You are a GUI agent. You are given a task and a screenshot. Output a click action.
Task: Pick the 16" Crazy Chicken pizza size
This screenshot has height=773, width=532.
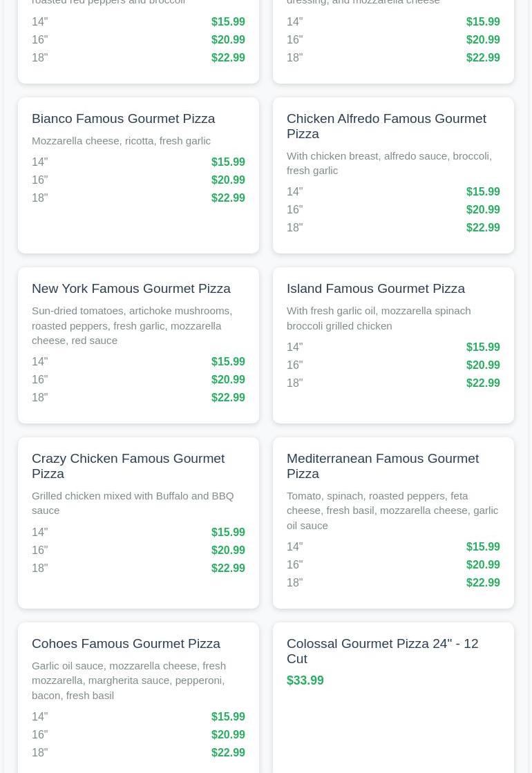coord(138,551)
